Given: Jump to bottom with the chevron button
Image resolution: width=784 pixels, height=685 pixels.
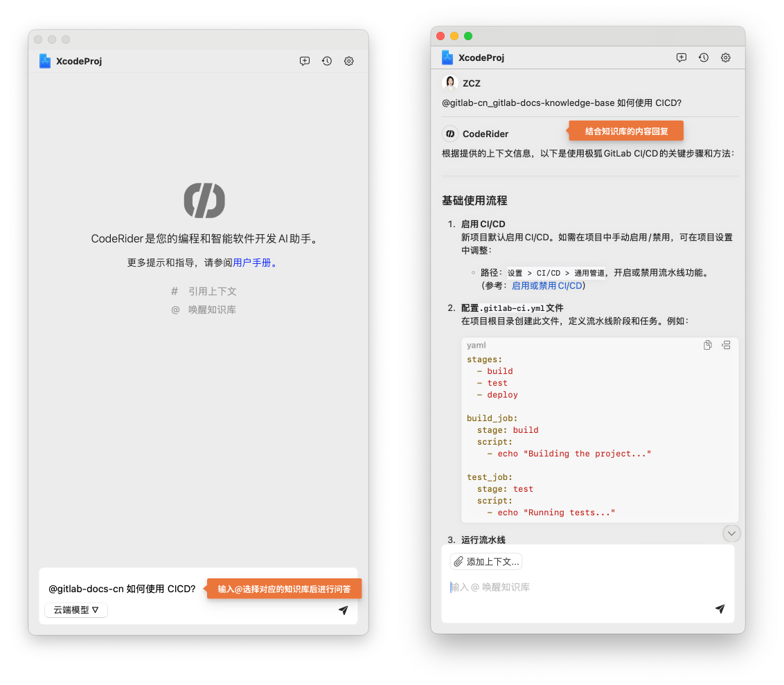Looking at the screenshot, I should pos(731,533).
